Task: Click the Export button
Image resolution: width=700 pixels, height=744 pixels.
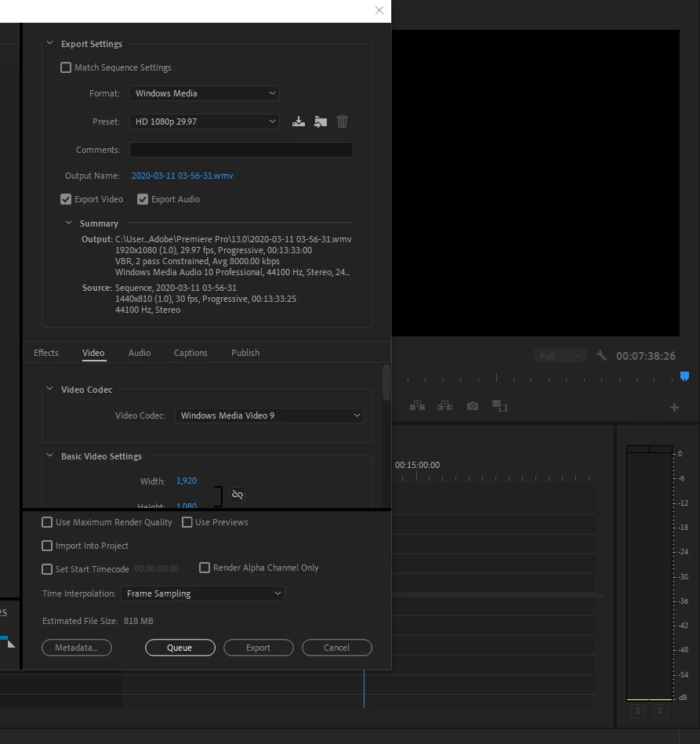Action: pos(258,648)
